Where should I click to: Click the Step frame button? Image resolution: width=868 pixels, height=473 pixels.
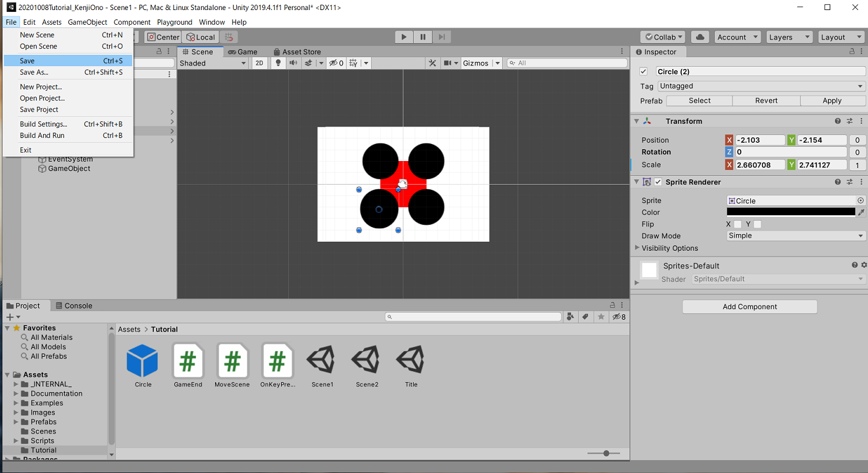point(441,37)
